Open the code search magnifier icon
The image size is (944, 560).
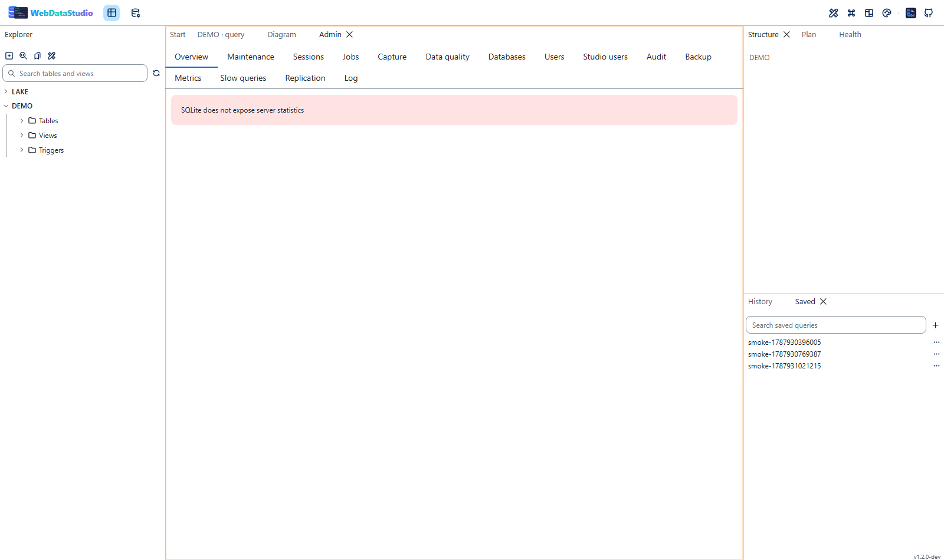(x=23, y=56)
